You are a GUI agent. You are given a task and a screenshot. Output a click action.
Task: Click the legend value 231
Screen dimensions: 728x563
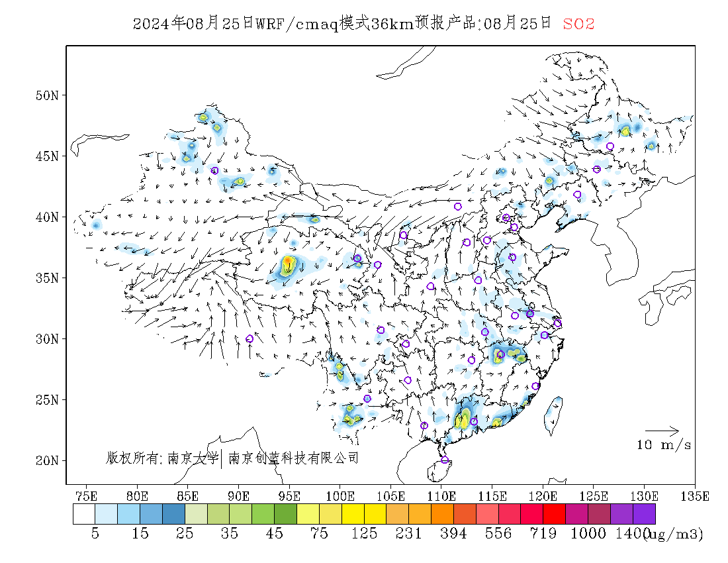(408, 533)
